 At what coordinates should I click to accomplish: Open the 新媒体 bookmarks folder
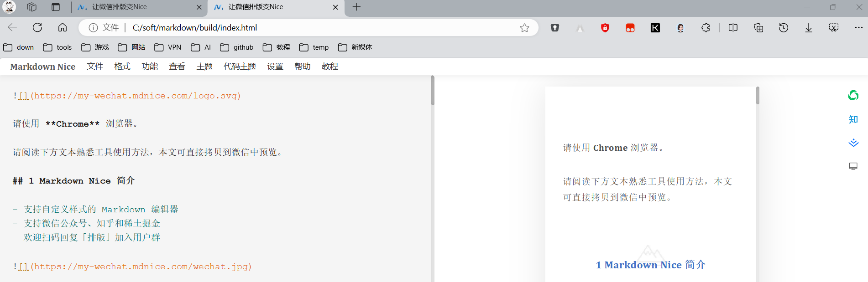(355, 47)
